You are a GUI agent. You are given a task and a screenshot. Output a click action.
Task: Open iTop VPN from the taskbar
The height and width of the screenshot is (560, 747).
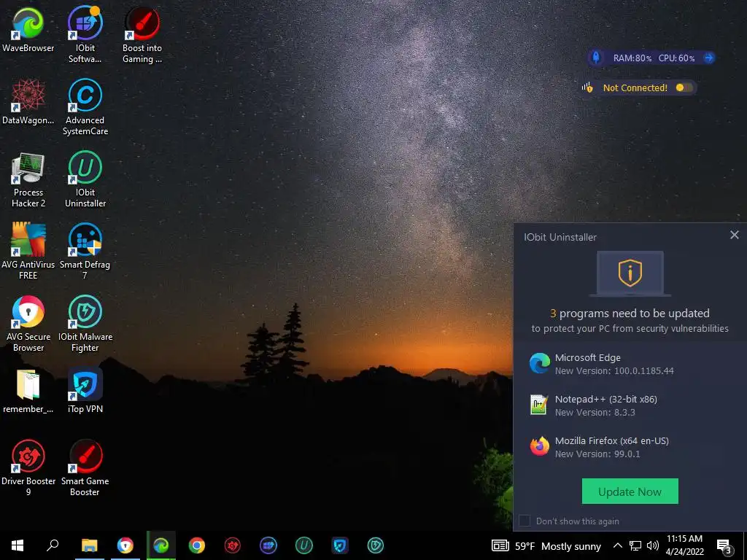click(x=340, y=545)
